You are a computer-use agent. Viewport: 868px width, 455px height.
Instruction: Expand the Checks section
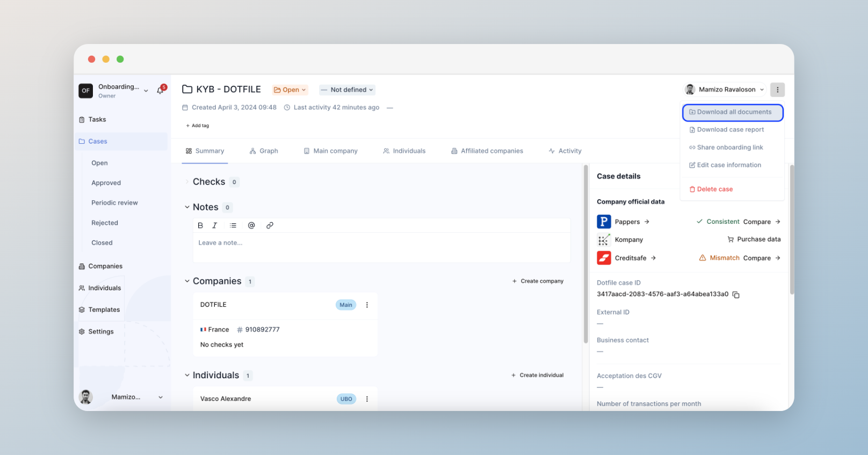tap(187, 182)
